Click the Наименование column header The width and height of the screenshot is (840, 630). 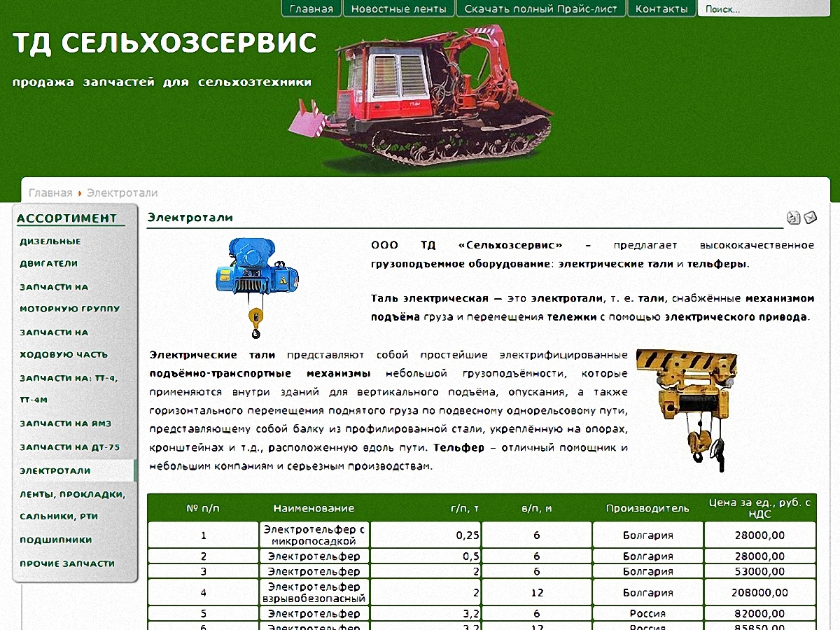pyautogui.click(x=314, y=508)
